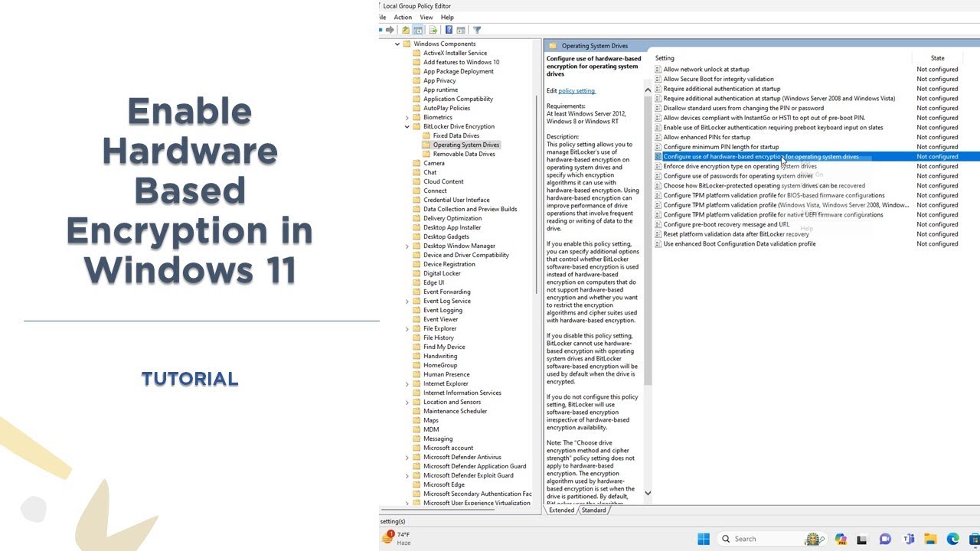The height and width of the screenshot is (551, 980).
Task: Select 'Reset platform validation data after BitLocker recovery'
Action: click(736, 234)
